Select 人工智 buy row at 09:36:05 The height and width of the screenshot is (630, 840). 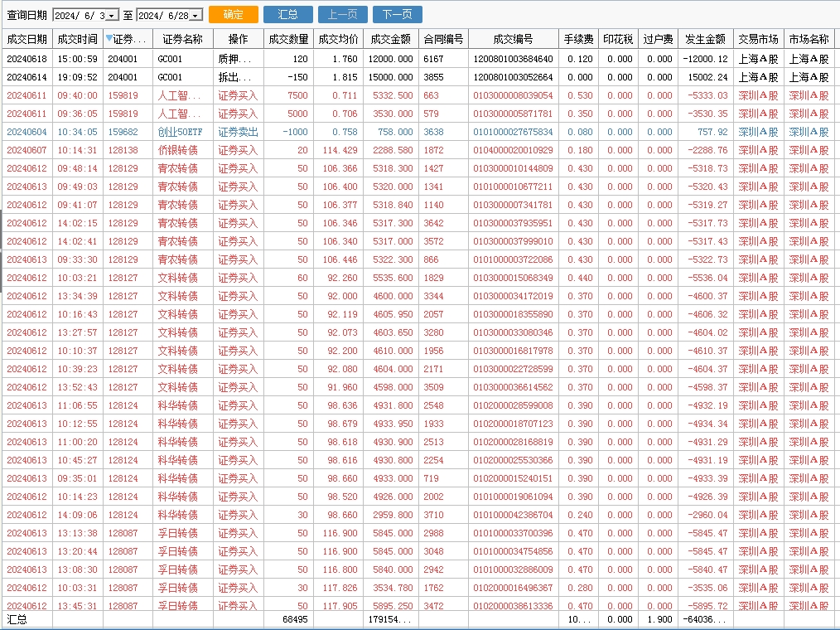(418, 114)
